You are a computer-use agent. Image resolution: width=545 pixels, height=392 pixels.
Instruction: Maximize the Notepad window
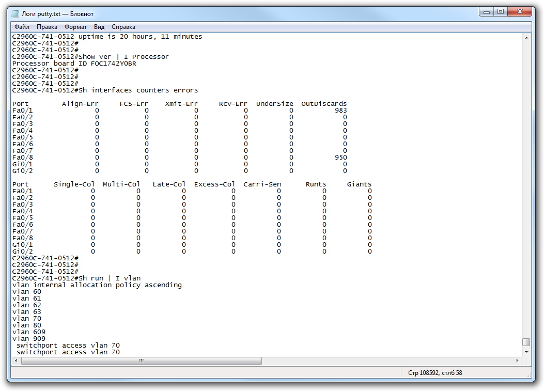click(x=501, y=12)
